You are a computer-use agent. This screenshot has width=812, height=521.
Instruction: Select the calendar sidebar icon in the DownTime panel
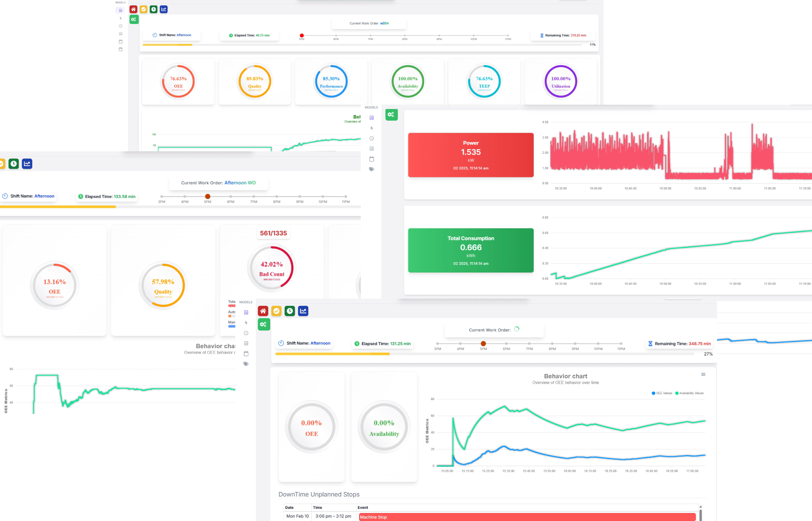246,354
